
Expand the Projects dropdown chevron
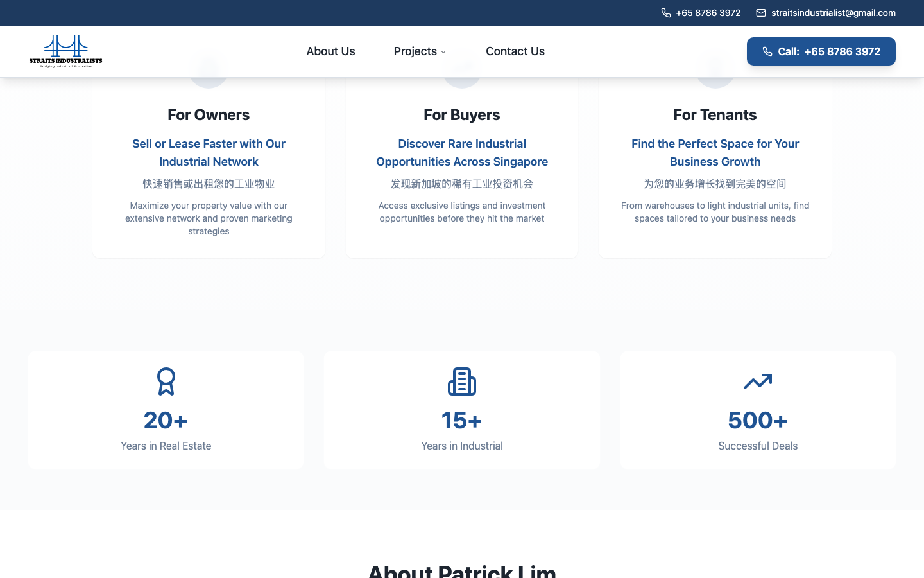click(x=443, y=52)
